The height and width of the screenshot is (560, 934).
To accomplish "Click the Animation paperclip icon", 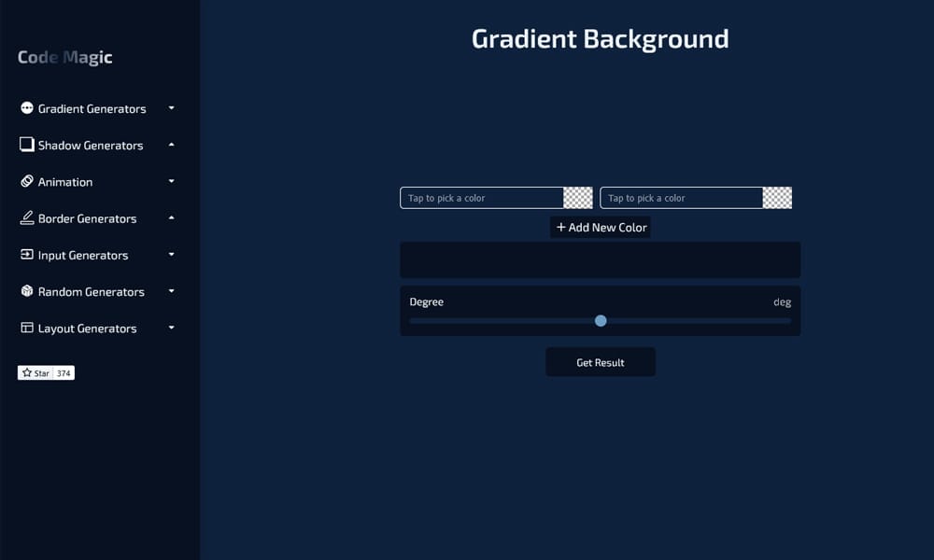I will 28,181.
